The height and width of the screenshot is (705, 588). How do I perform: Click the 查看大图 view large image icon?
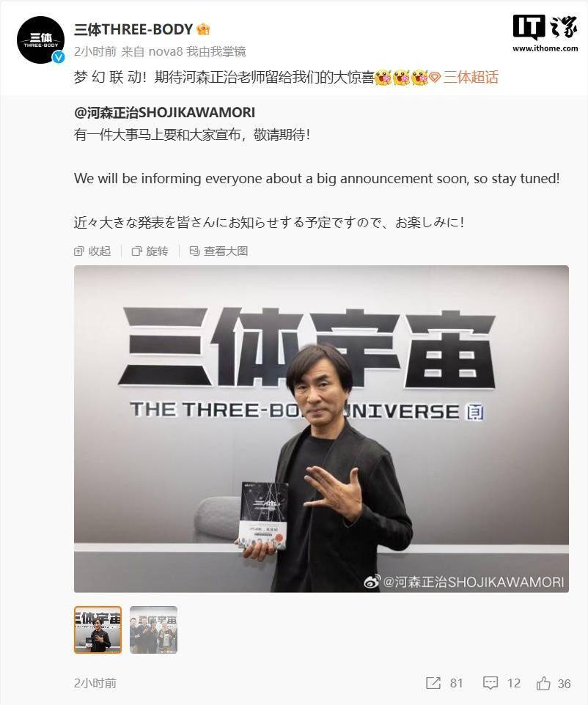[x=194, y=251]
